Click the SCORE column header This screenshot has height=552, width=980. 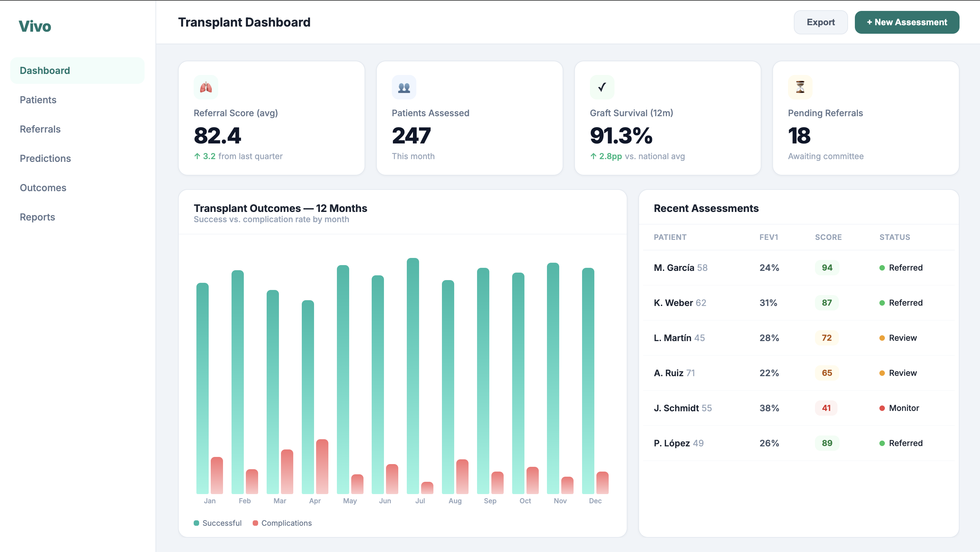point(828,237)
